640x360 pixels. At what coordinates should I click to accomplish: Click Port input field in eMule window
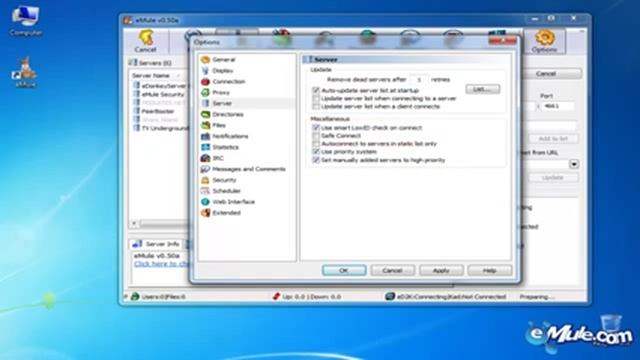pyautogui.click(x=557, y=106)
